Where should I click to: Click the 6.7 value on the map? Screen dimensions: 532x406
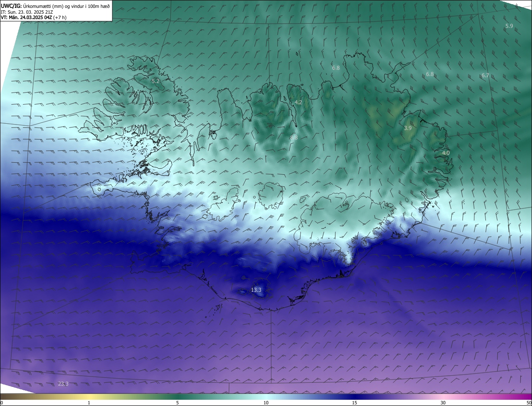point(485,76)
